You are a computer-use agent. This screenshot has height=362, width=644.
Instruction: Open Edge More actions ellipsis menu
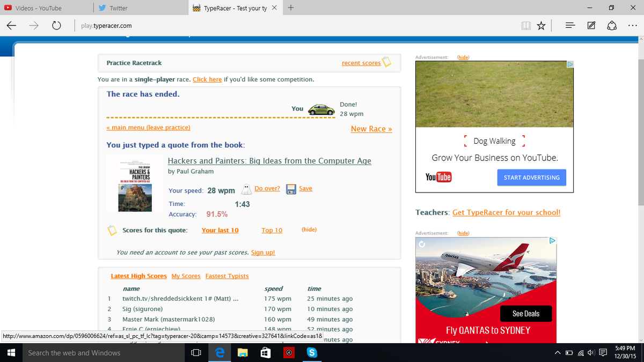tap(632, 25)
